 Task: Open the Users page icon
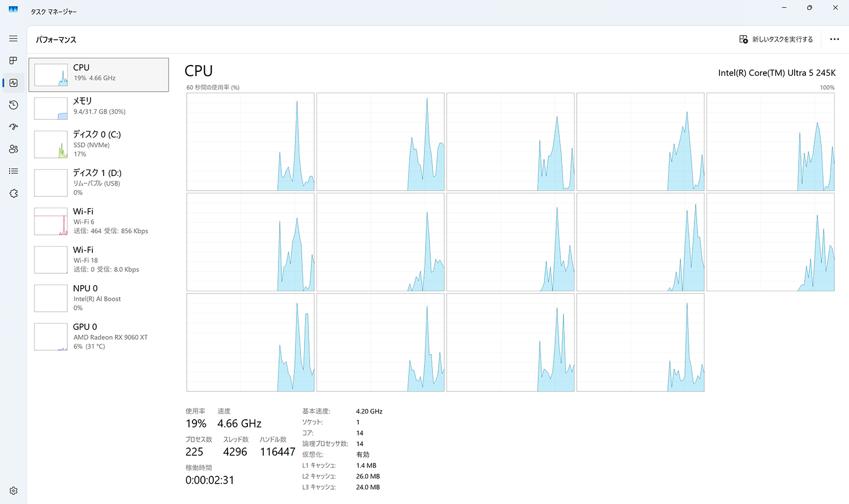[14, 149]
